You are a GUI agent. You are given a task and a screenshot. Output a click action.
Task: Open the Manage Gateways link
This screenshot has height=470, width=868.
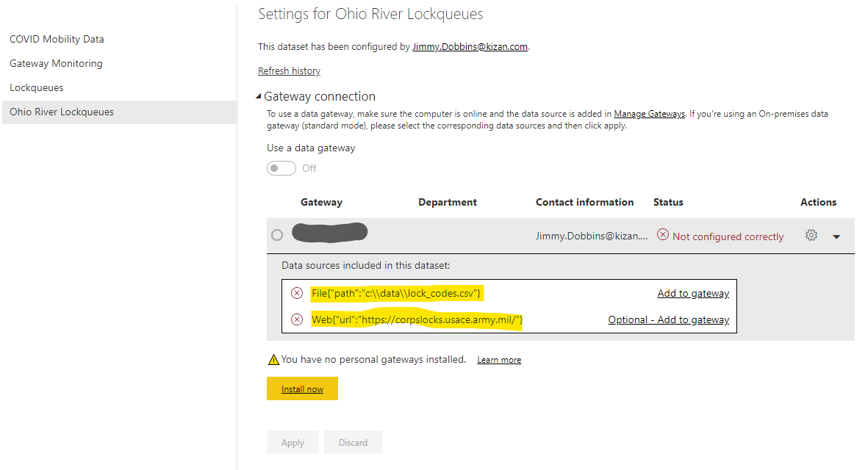[649, 114]
